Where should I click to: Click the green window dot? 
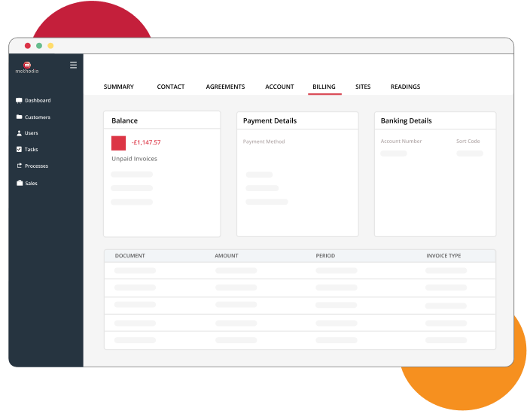39,46
